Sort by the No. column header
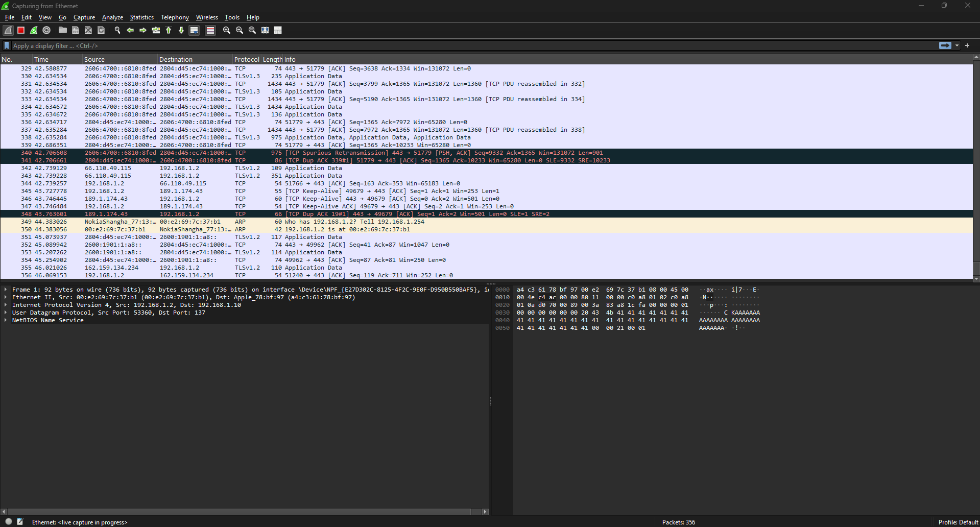980x527 pixels. [x=16, y=60]
